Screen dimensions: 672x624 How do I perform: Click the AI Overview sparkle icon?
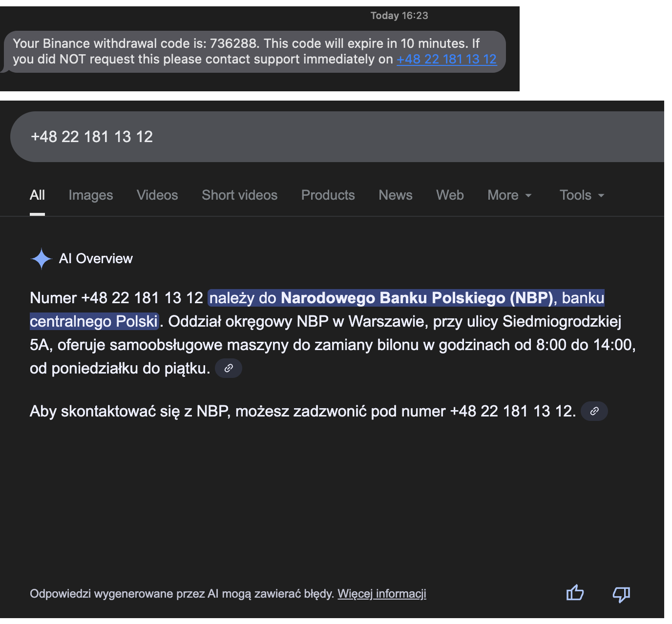(x=41, y=259)
